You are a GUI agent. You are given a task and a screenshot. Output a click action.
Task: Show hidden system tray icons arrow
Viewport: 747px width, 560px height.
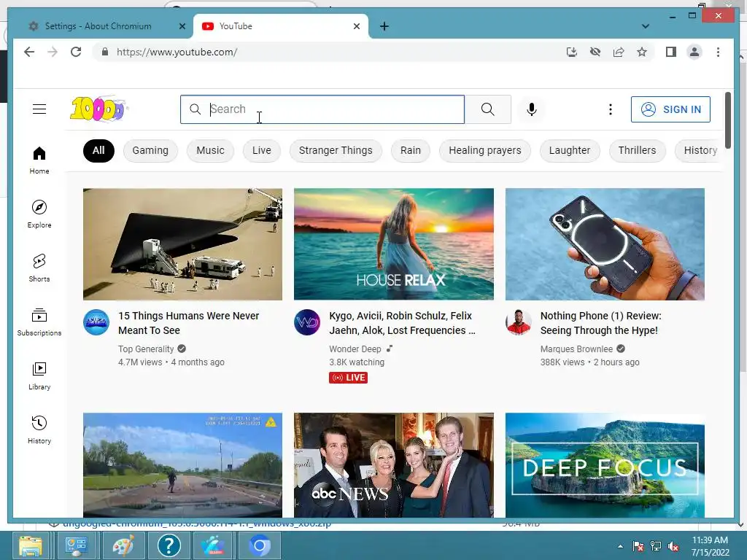620,546
